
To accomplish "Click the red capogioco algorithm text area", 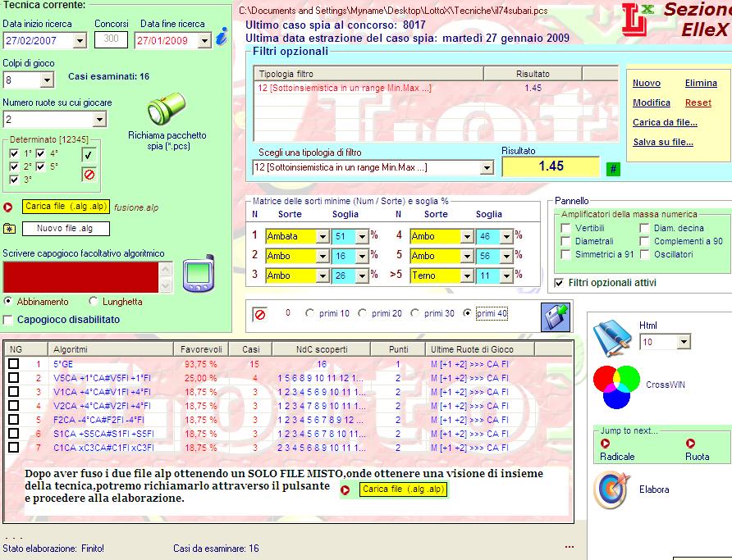I will [81, 277].
